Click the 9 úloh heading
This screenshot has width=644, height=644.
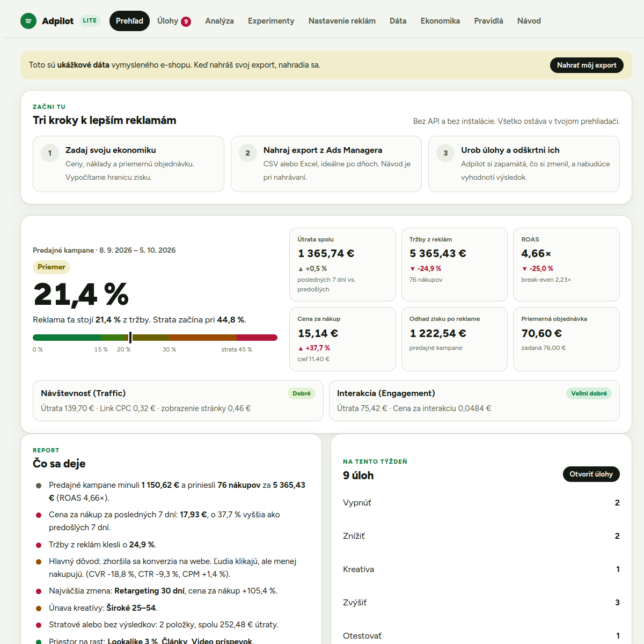(x=358, y=475)
